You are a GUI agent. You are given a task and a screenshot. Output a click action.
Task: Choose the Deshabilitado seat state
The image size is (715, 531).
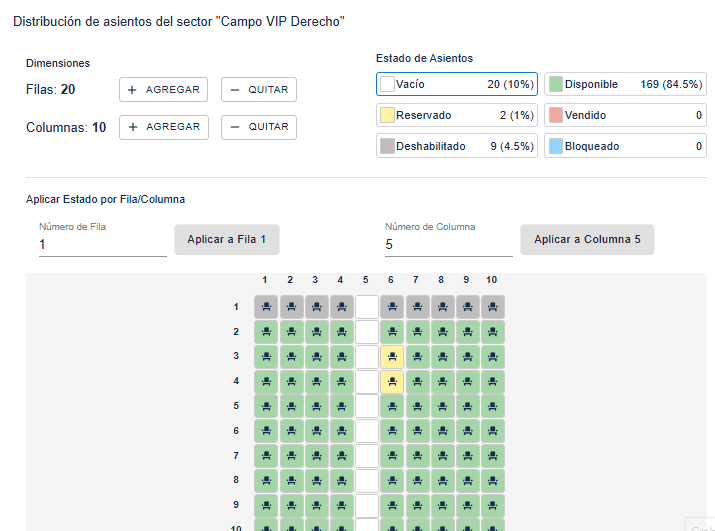click(x=457, y=147)
